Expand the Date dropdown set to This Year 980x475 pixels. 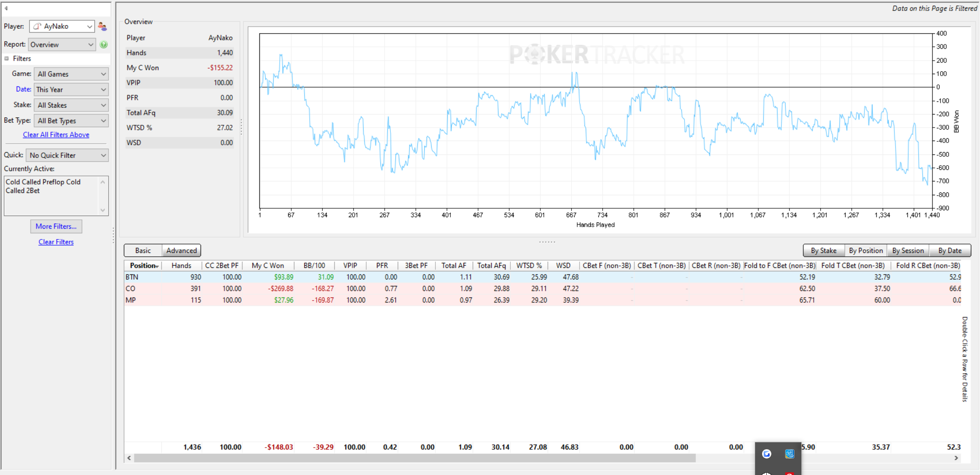(71, 90)
